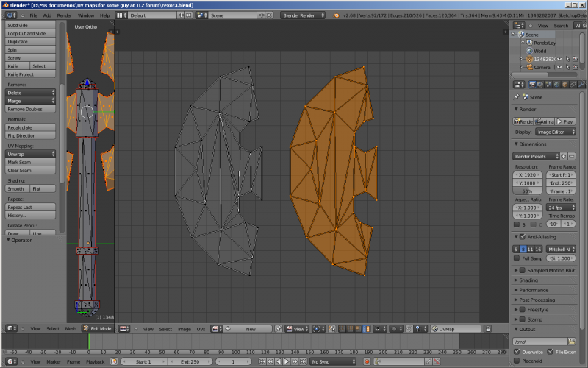Click the add render preset plus icon

(564, 156)
